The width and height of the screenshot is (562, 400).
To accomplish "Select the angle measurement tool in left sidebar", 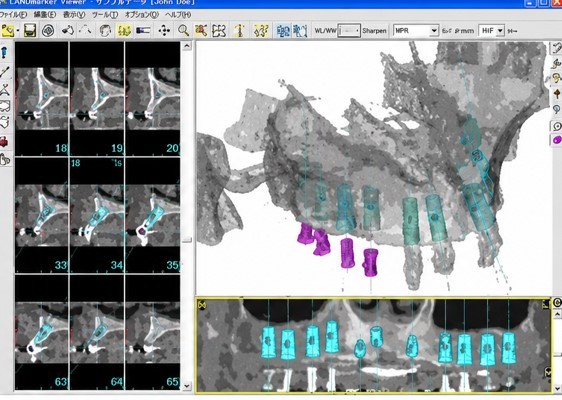I will point(5,89).
